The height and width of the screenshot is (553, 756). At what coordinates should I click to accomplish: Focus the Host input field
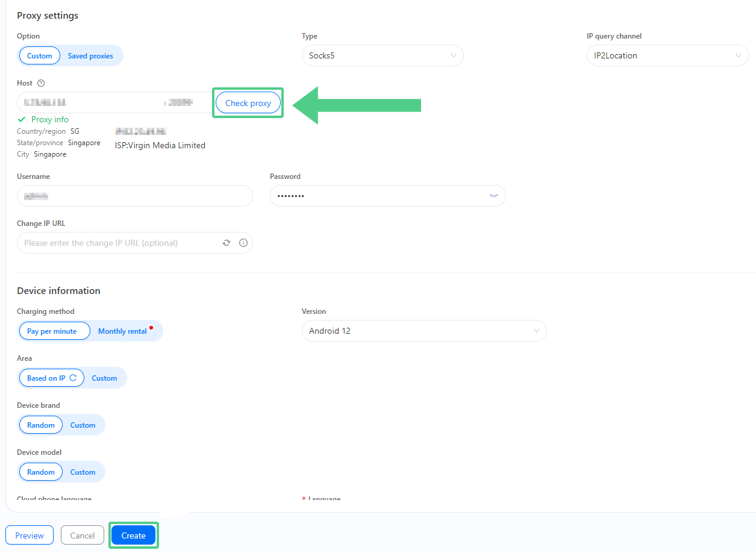tap(114, 102)
